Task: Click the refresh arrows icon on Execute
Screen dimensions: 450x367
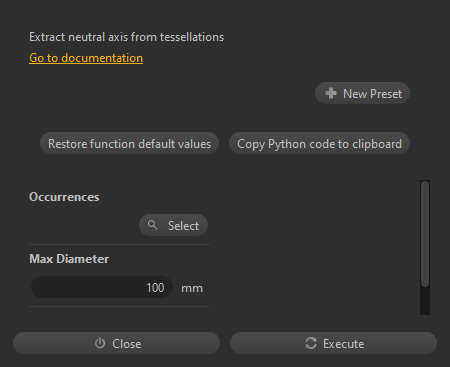Action: point(311,343)
